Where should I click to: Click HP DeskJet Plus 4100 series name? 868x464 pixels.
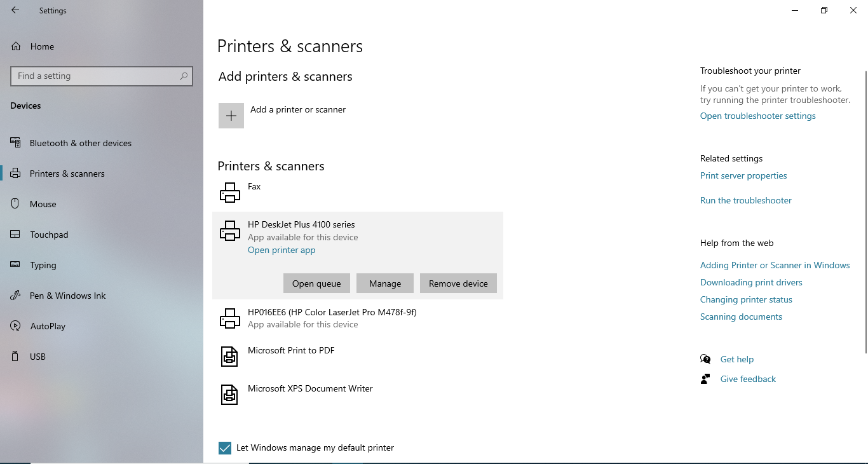point(301,224)
